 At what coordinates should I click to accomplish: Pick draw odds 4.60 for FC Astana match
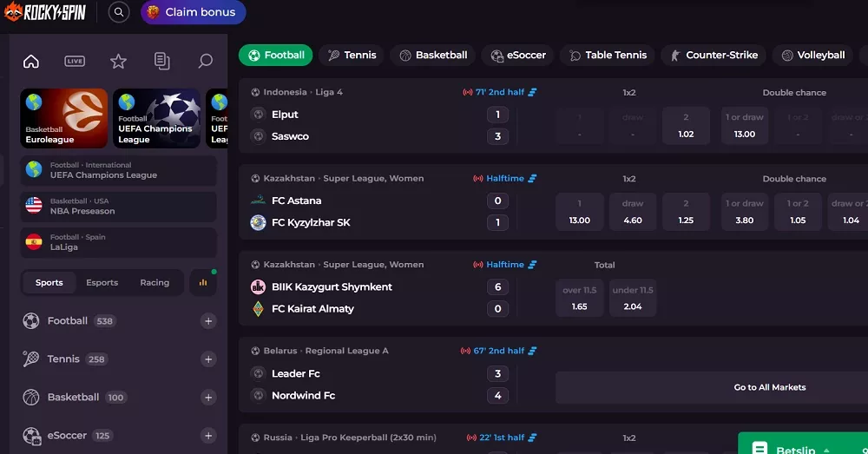click(633, 212)
